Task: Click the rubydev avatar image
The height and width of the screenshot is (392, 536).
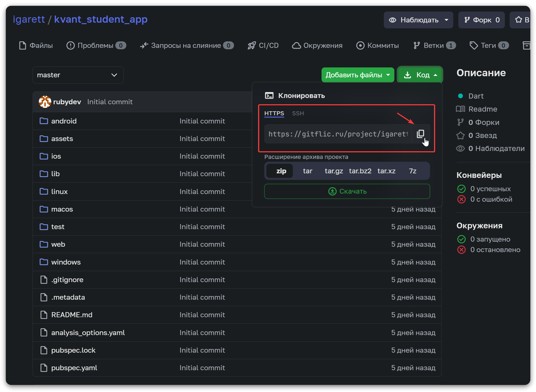Action: coord(45,102)
